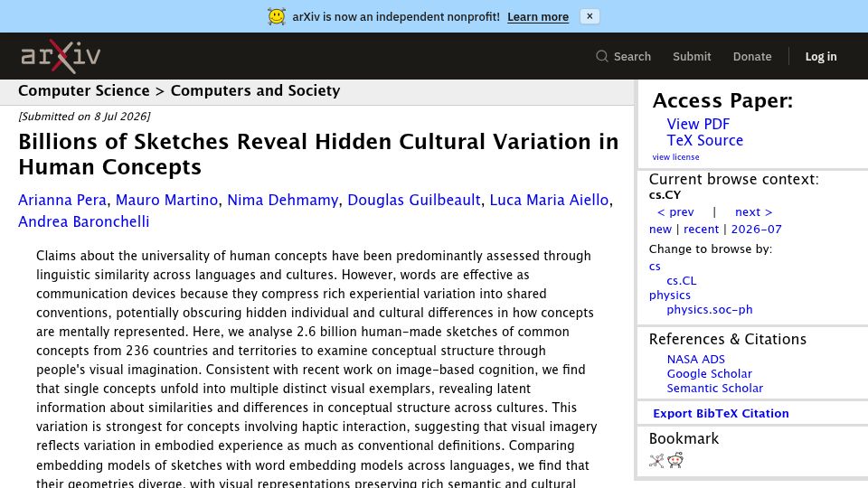The width and height of the screenshot is (868, 488).
Task: Click the Search magnifier icon
Action: pyautogui.click(x=602, y=56)
